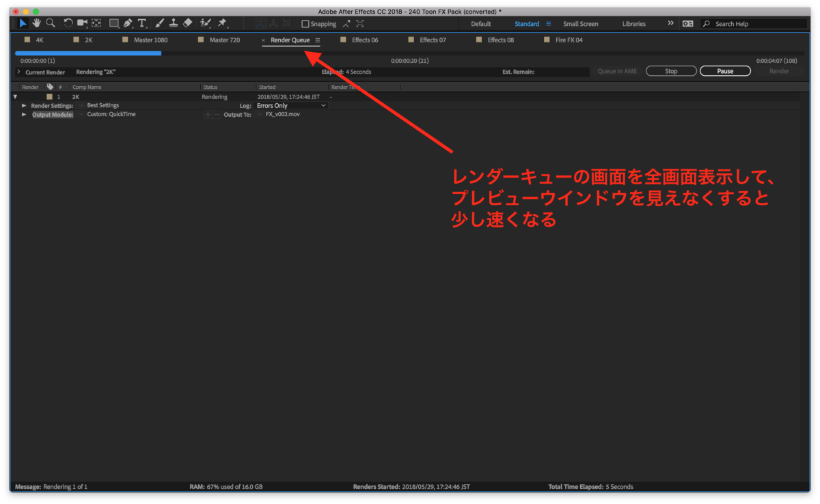
Task: Click the FX_v002.mov output file link
Action: 283,115
